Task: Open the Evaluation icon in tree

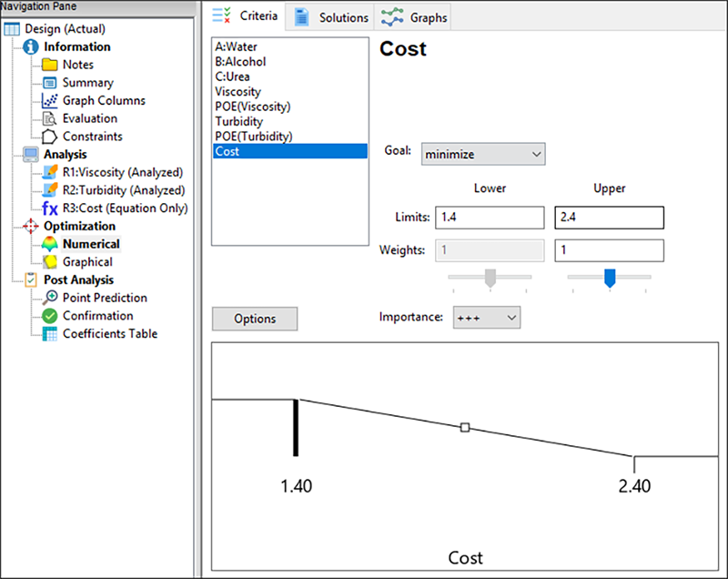Action: click(x=49, y=118)
